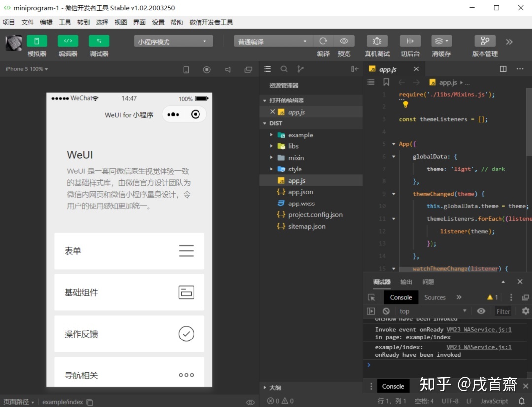Click the clear console icon
Screen dimensions: 532x407
(x=386, y=311)
